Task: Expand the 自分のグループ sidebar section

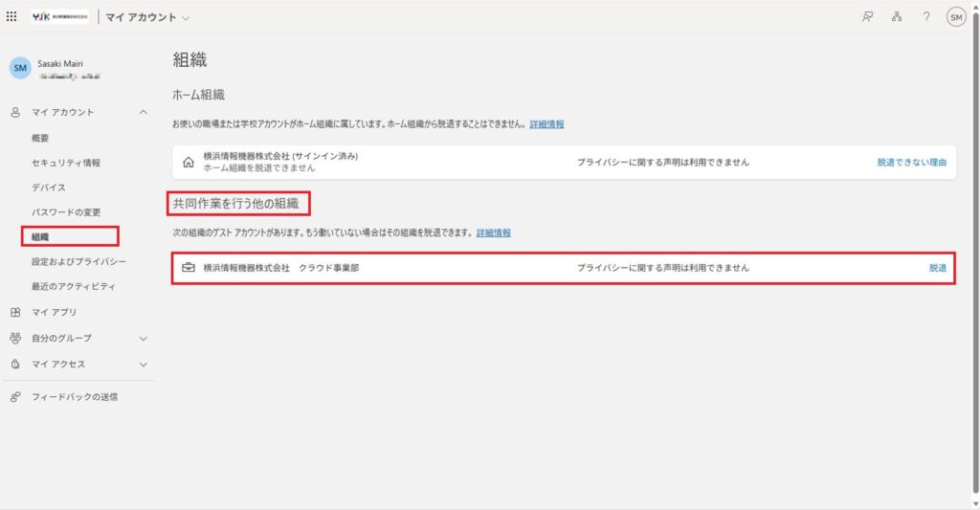Action: coord(144,338)
